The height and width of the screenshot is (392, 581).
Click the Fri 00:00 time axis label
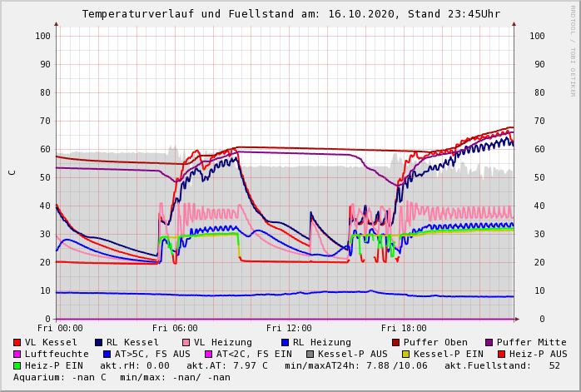click(x=60, y=328)
